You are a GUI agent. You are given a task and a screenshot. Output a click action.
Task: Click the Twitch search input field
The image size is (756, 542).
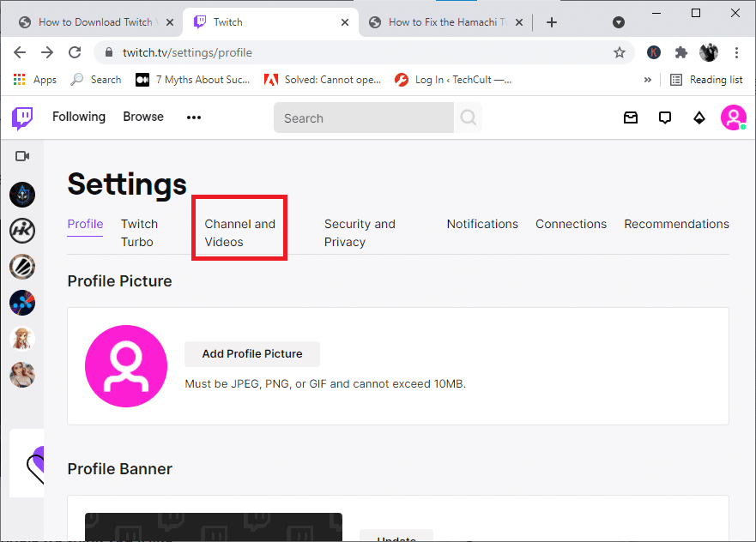tap(364, 118)
